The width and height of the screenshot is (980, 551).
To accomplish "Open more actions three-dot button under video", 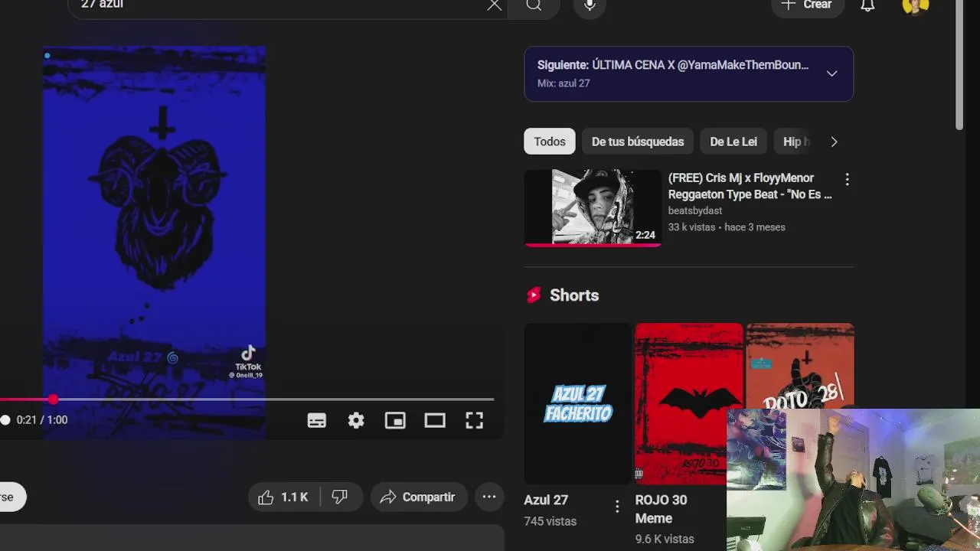I will click(x=489, y=497).
